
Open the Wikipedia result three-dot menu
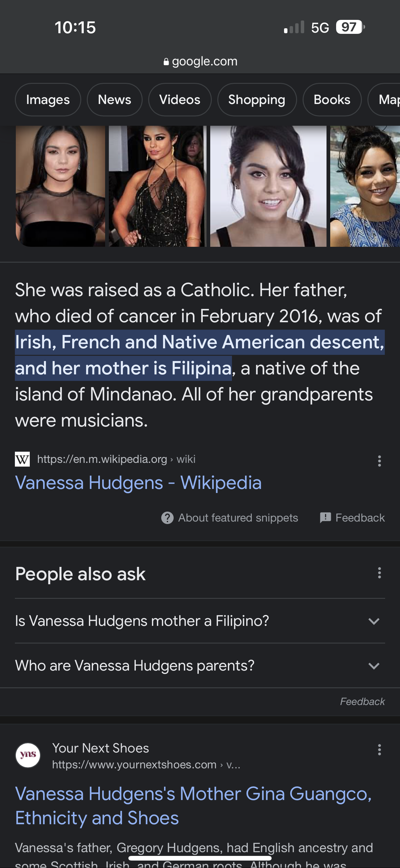(379, 461)
